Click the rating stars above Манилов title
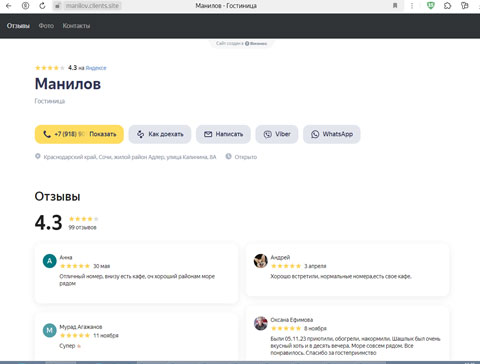480x364 pixels. [50, 68]
